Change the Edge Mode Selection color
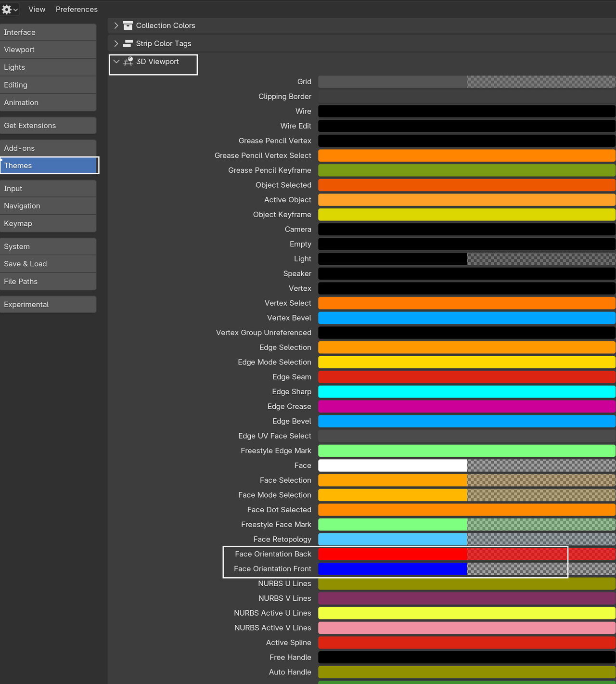 467,362
